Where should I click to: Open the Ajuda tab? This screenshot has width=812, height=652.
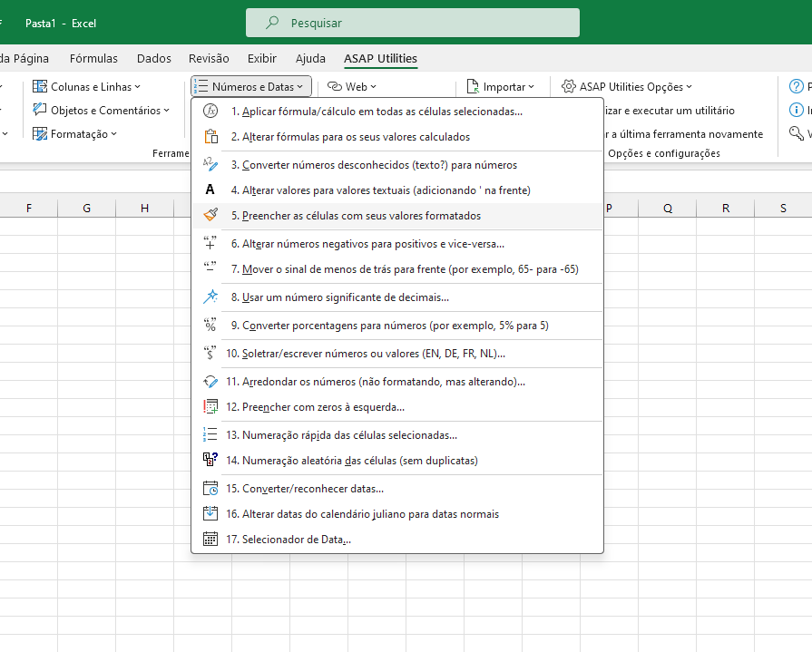310,58
